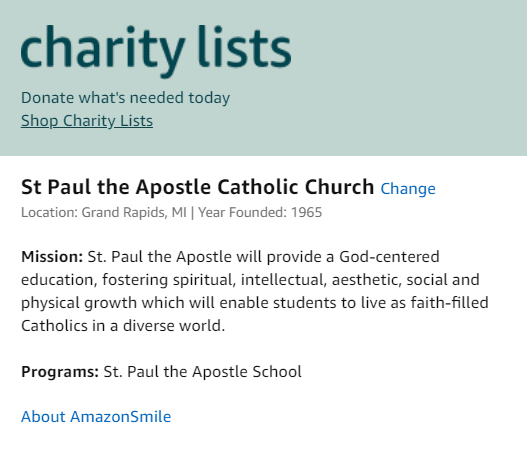This screenshot has width=527, height=455.
Task: Click the bold Programs label
Action: (60, 372)
